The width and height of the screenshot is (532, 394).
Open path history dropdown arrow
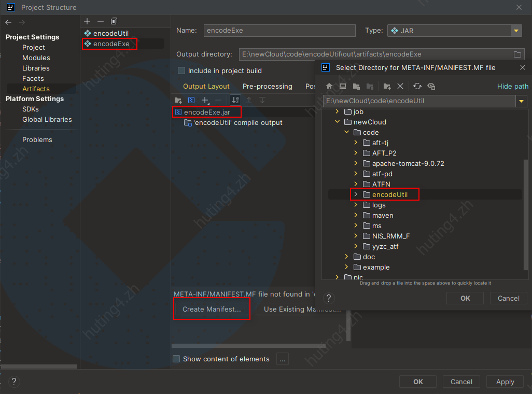point(522,101)
